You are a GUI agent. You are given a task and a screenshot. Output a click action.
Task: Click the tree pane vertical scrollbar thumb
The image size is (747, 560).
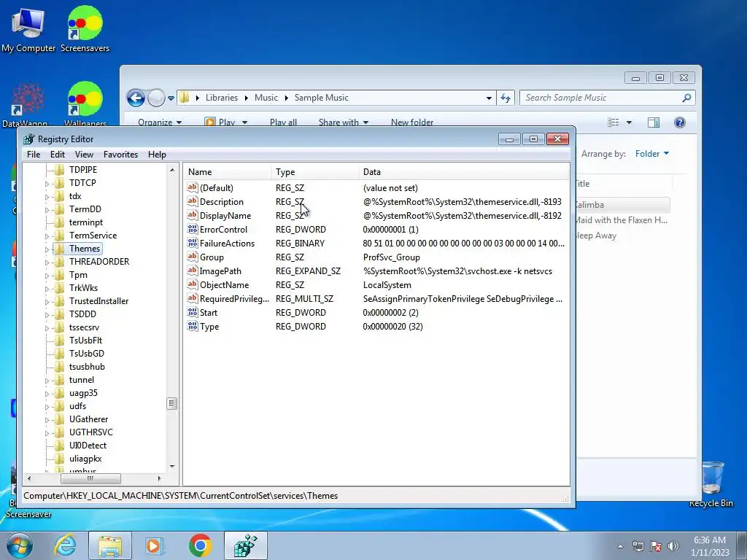(172, 403)
